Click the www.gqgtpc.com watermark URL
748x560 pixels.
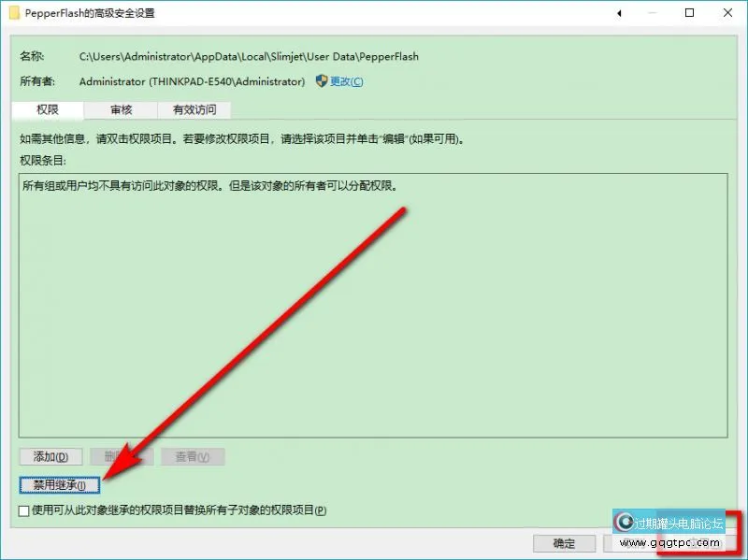pos(671,542)
